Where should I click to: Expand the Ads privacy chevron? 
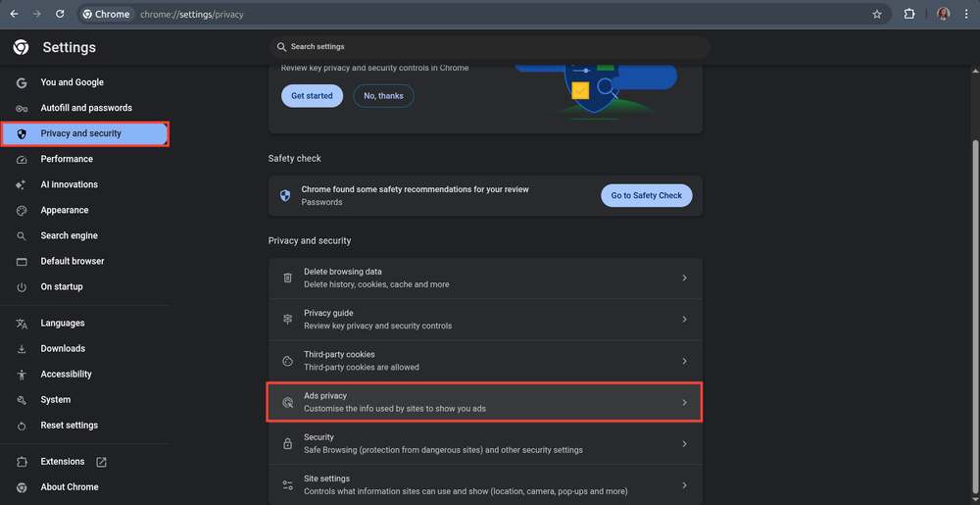click(684, 402)
